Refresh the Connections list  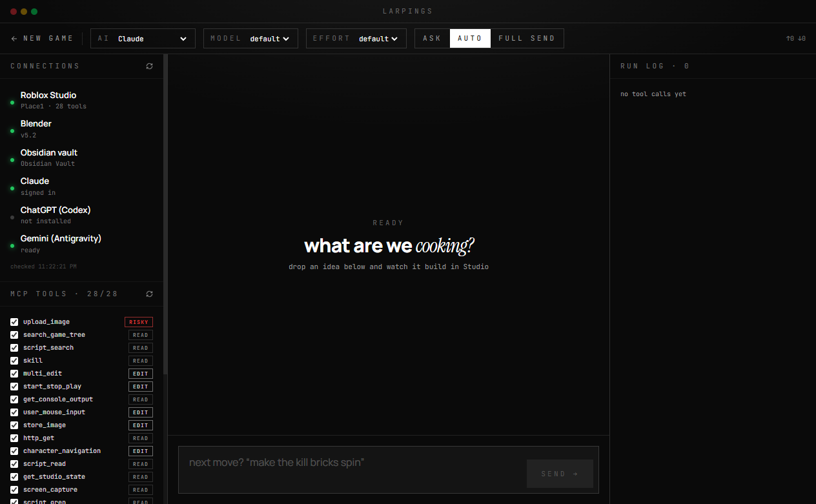(x=150, y=66)
